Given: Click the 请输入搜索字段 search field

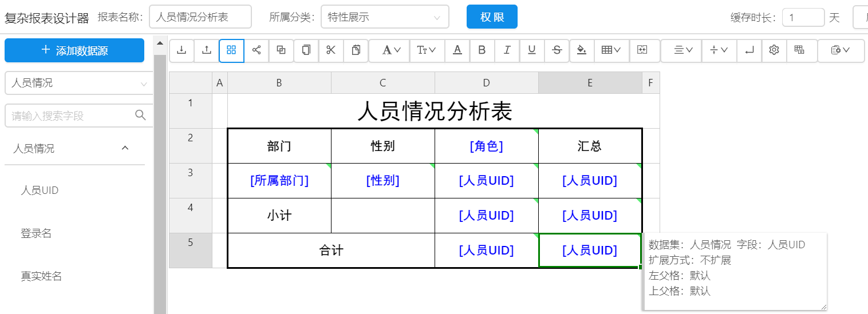Looking at the screenshot, I should [72, 116].
